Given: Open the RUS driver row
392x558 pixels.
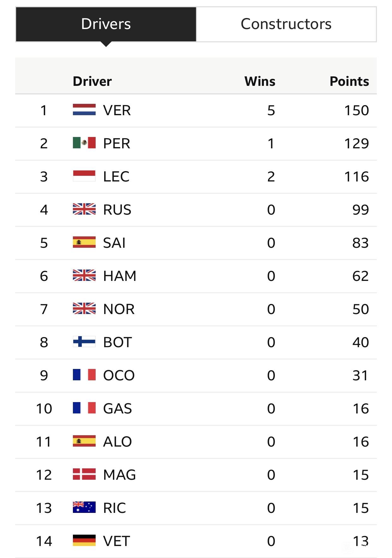Looking at the screenshot, I should point(196,210).
